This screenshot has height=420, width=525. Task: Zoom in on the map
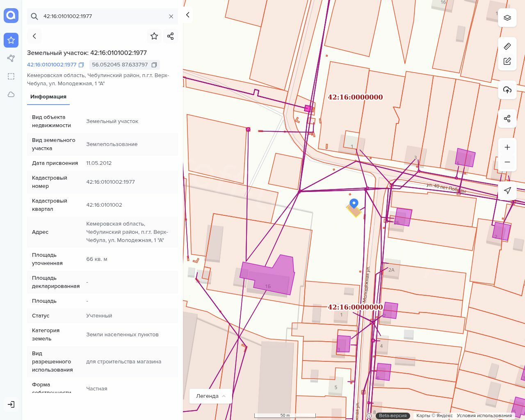click(x=507, y=147)
